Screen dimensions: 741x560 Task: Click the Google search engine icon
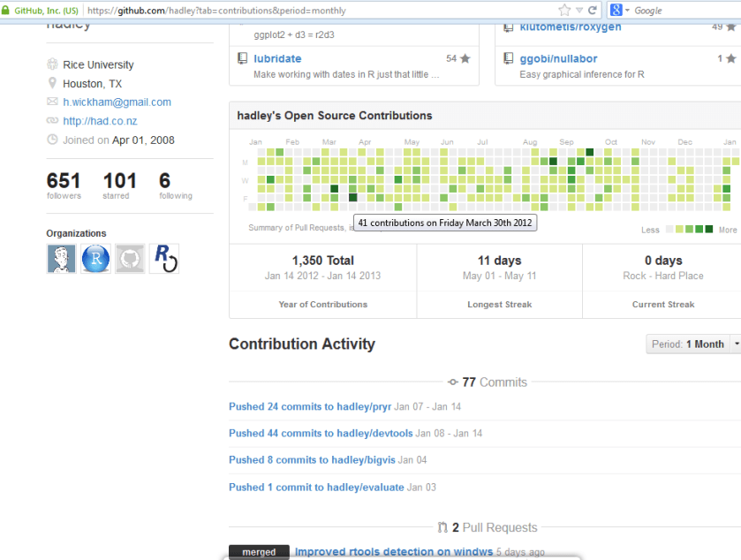616,11
